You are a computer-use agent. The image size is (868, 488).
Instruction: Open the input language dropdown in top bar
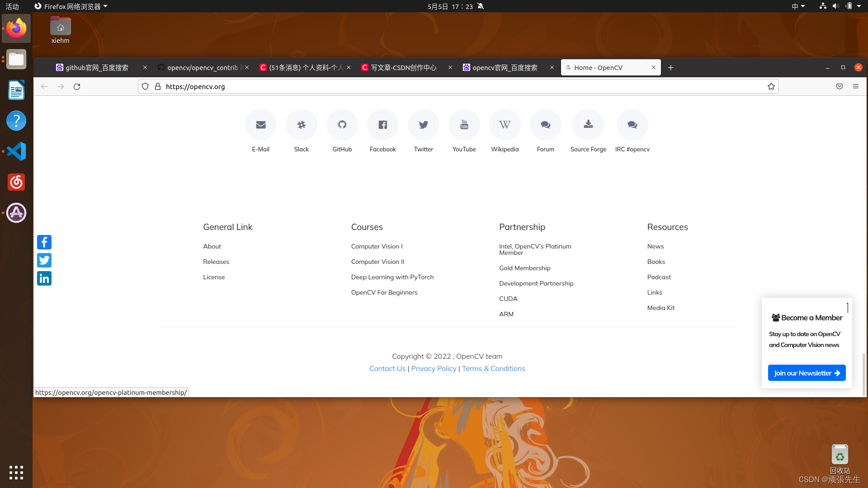[798, 6]
